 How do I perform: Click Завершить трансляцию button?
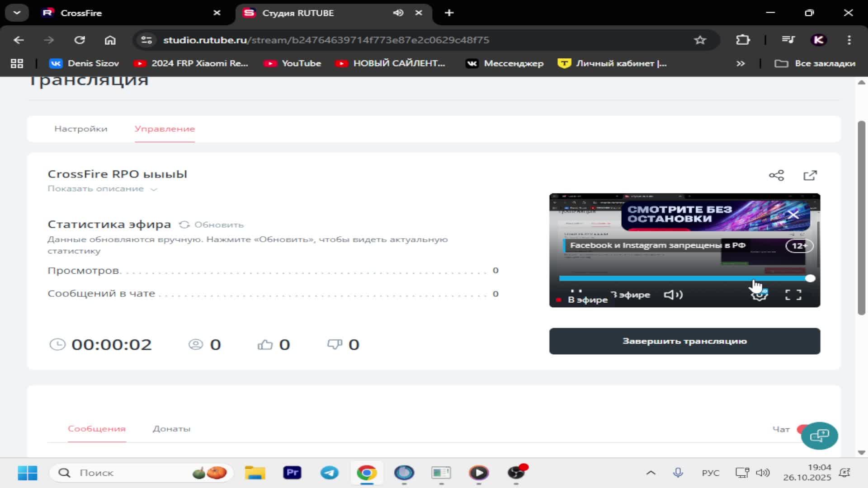(684, 341)
